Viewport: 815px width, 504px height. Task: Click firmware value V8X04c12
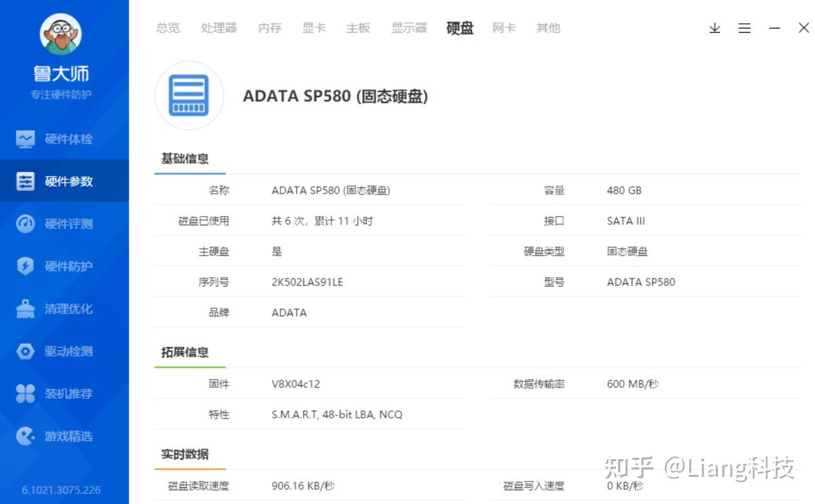295,384
